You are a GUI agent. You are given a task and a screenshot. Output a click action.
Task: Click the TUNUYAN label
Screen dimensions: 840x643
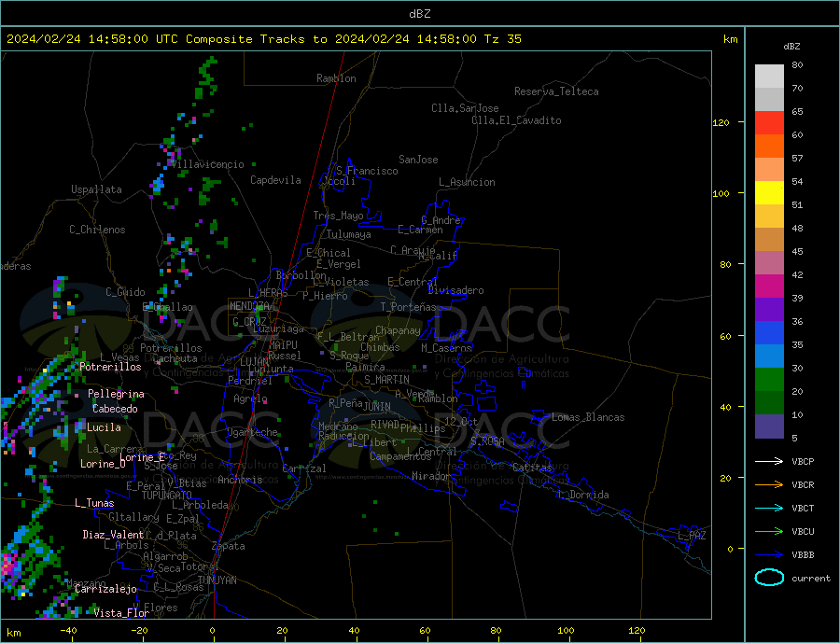(217, 580)
